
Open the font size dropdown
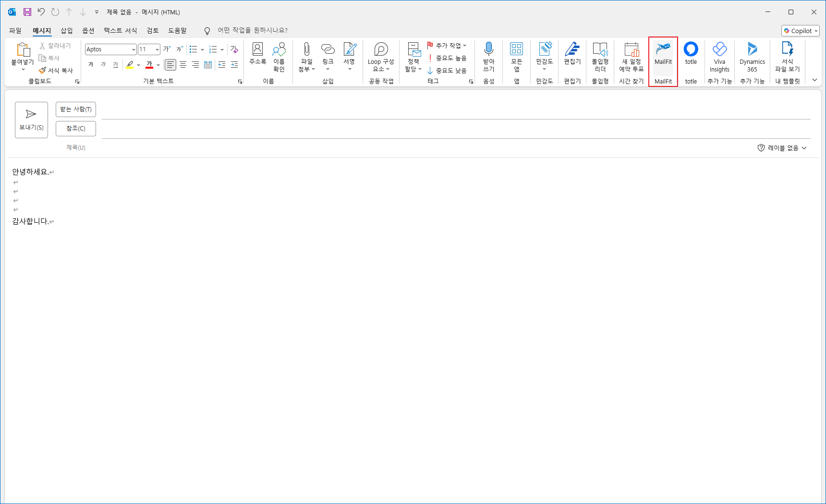coord(157,49)
